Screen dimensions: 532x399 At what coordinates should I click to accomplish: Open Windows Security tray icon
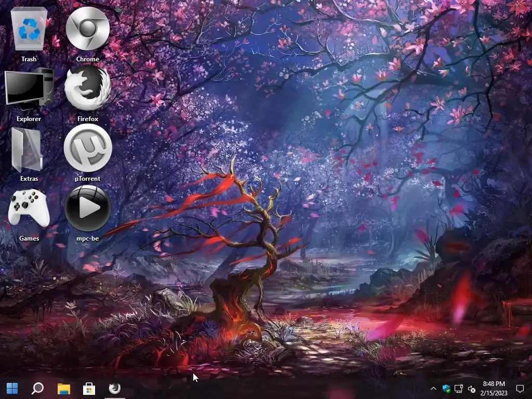[446, 389]
